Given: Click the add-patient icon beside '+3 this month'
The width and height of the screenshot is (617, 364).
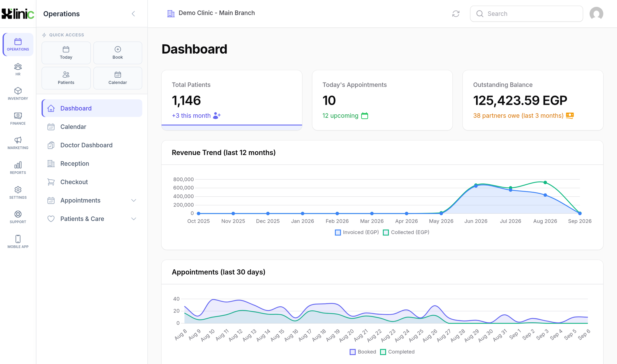Looking at the screenshot, I should pos(217,116).
